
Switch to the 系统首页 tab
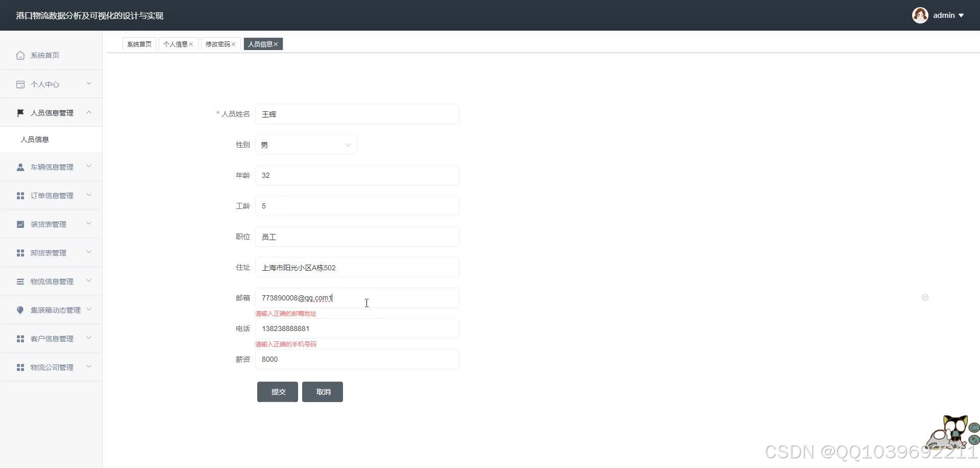click(139, 44)
